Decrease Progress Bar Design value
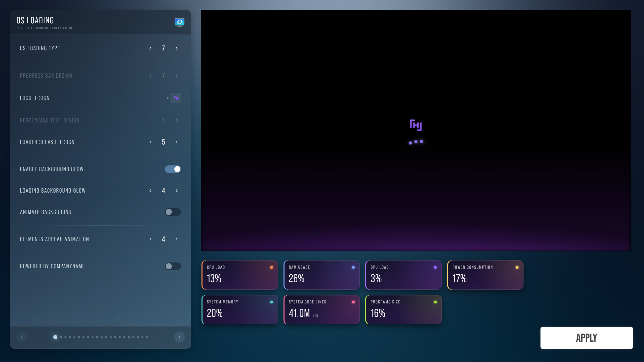This screenshot has width=644, height=362. 150,76
